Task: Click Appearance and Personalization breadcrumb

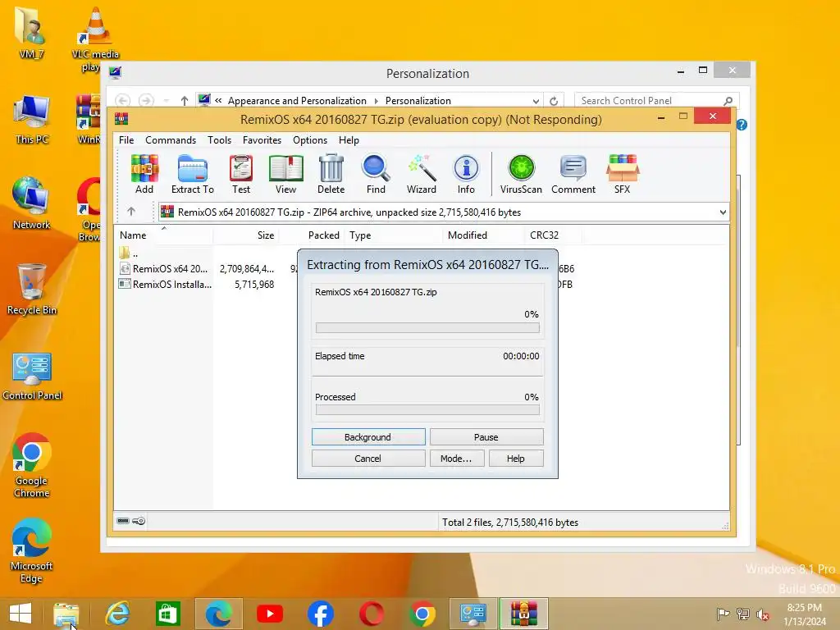Action: (x=297, y=101)
